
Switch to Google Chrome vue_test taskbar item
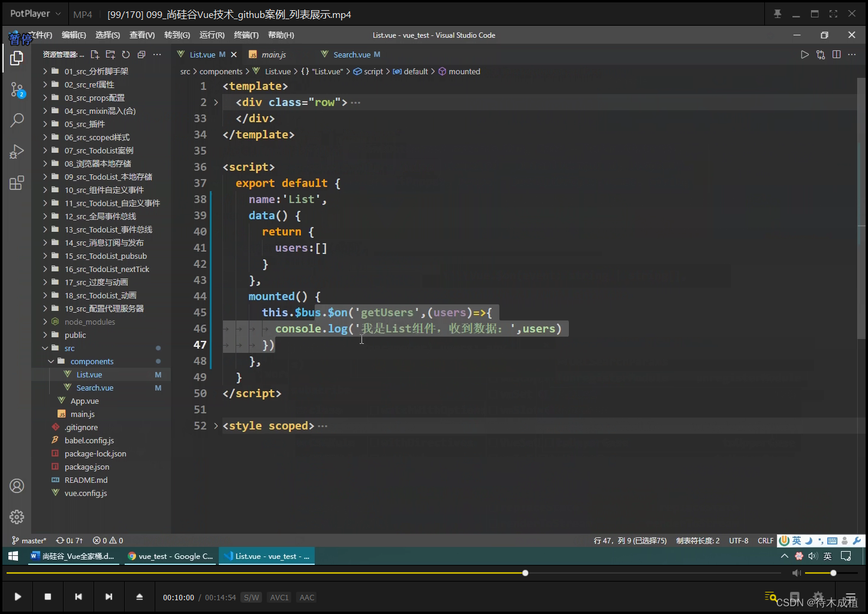(x=170, y=556)
